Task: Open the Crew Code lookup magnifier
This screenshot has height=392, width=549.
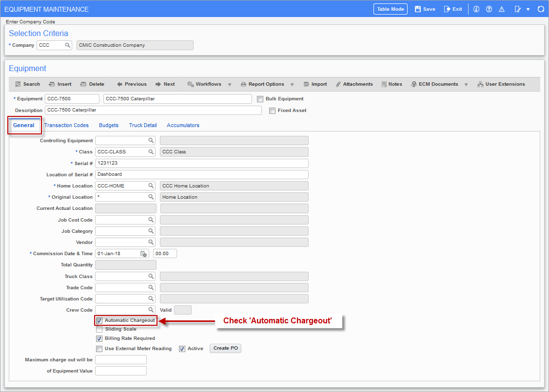Action: (151, 310)
